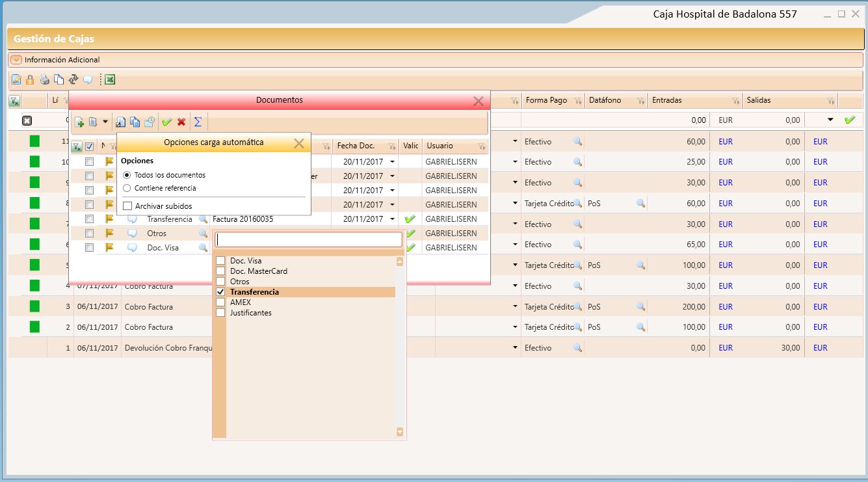Click scroll-up arrow of filter list
This screenshot has height=482, width=868.
[400, 261]
